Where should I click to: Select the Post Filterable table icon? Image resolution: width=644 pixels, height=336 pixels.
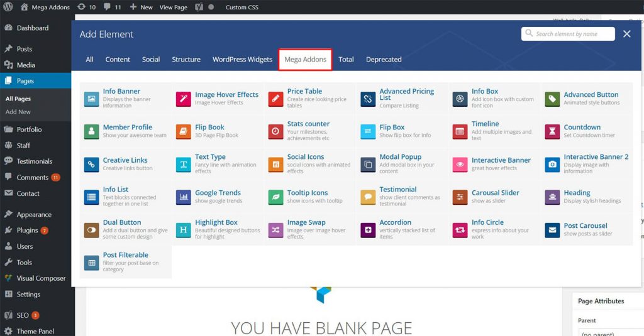92,263
